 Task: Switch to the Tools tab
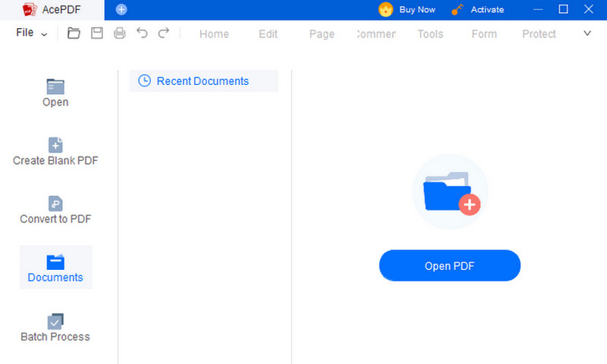tap(430, 34)
